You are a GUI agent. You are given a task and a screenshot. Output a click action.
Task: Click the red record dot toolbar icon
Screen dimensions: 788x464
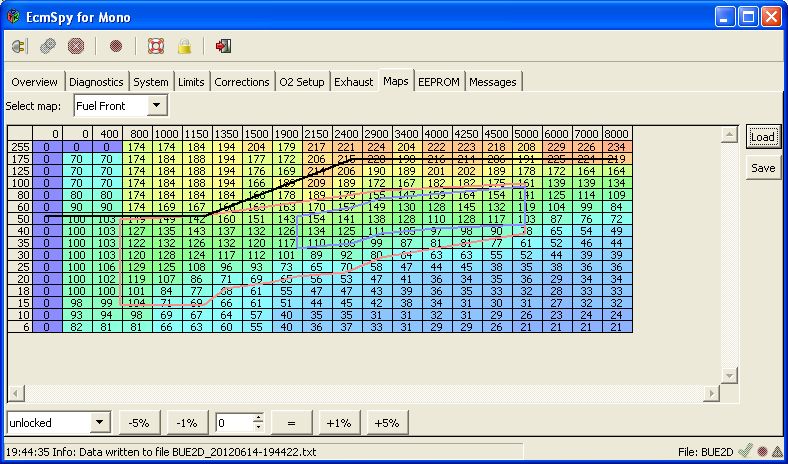click(x=116, y=46)
